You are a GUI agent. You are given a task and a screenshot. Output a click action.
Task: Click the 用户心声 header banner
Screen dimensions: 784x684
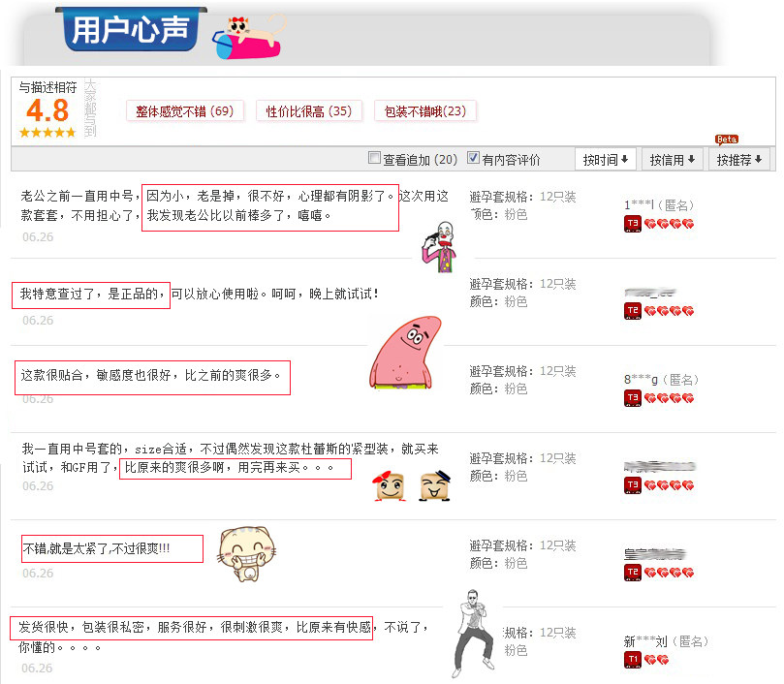click(131, 29)
